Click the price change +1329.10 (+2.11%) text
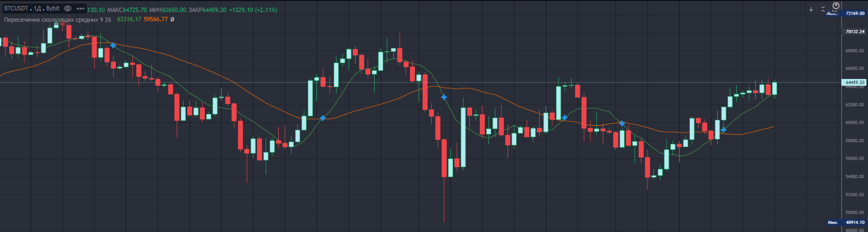868x232 pixels. pyautogui.click(x=253, y=10)
